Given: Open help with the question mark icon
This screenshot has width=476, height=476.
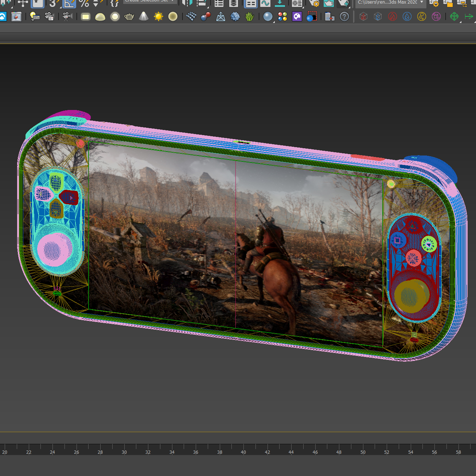Looking at the screenshot, I should click(344, 17).
